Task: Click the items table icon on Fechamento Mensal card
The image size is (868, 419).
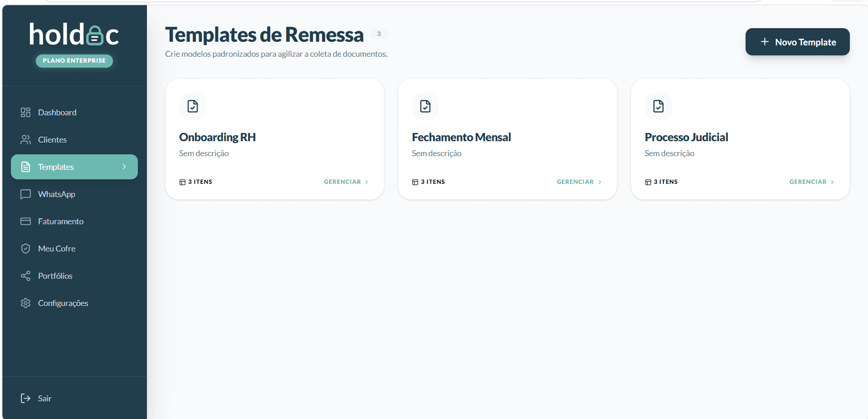Action: pos(415,182)
